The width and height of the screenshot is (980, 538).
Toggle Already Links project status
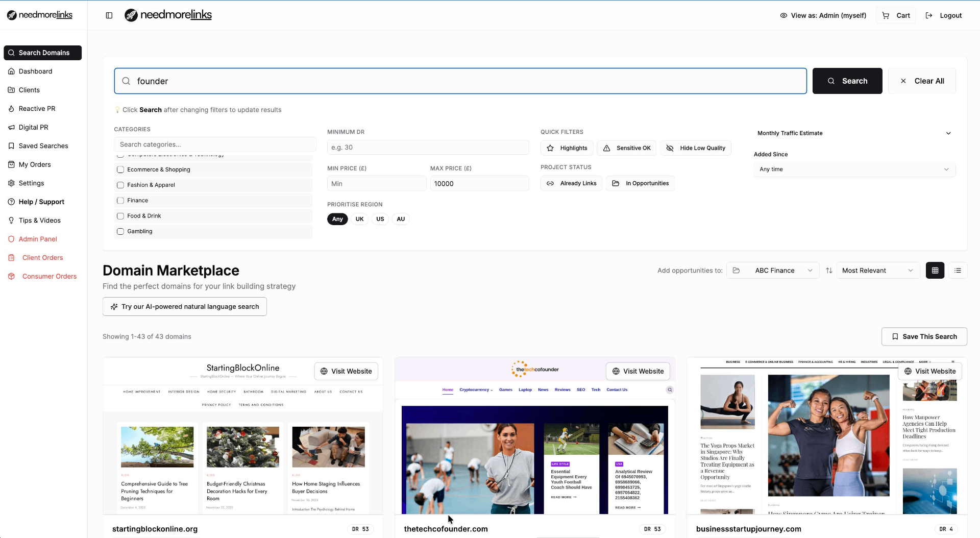coord(571,183)
